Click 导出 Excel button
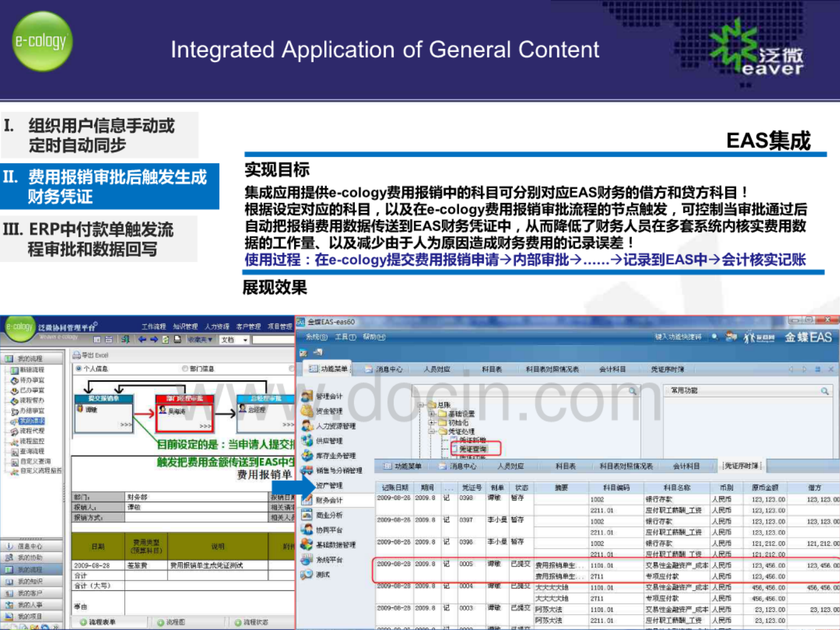 91,355
